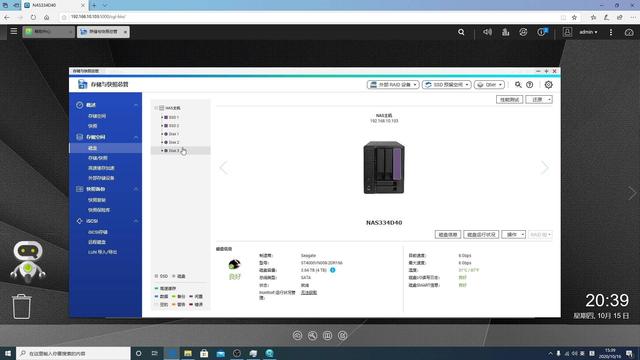Click the browser address bar

point(310,17)
